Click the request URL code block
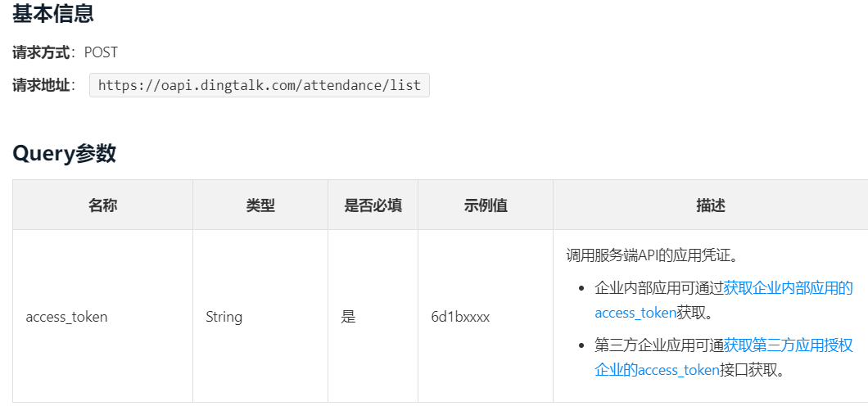Image resolution: width=868 pixels, height=415 pixels. [259, 85]
